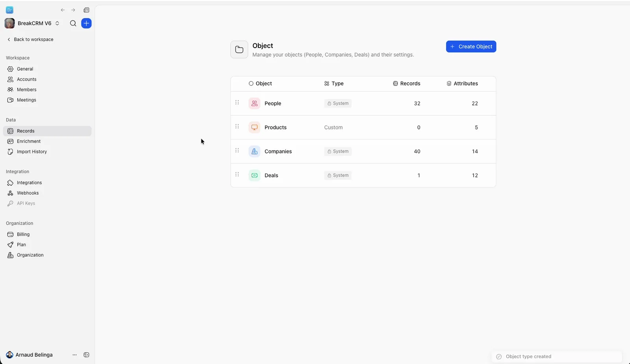Open Import History page
Viewport: 630px width, 364px height.
click(x=47, y=152)
